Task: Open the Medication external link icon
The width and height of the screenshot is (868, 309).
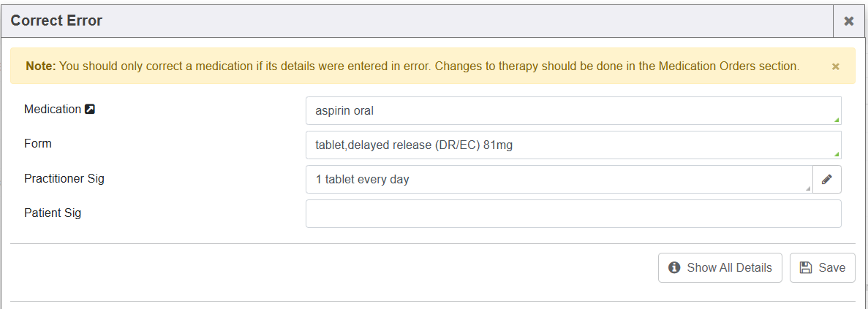Action: click(90, 110)
